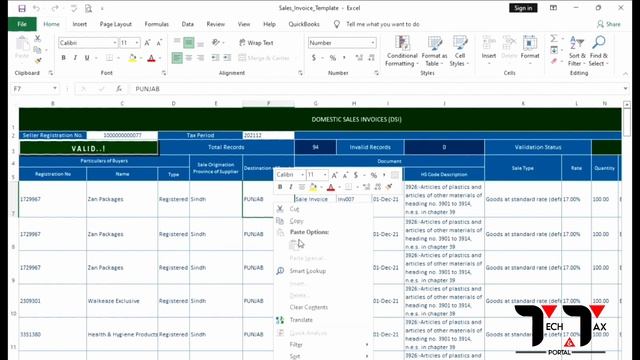The image size is (640, 360).
Task: Switch to the Data tab
Action: click(x=188, y=24)
